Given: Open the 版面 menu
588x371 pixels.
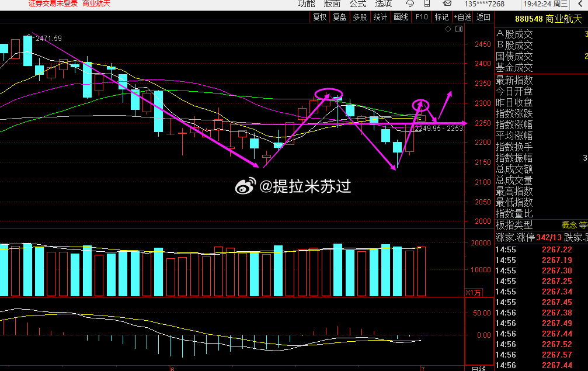Looking at the screenshot, I should click(x=332, y=4).
